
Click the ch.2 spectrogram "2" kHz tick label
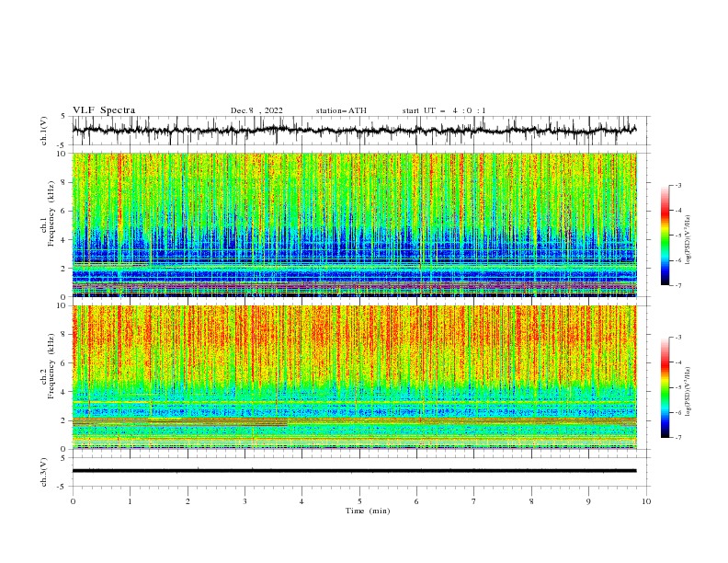tap(64, 420)
